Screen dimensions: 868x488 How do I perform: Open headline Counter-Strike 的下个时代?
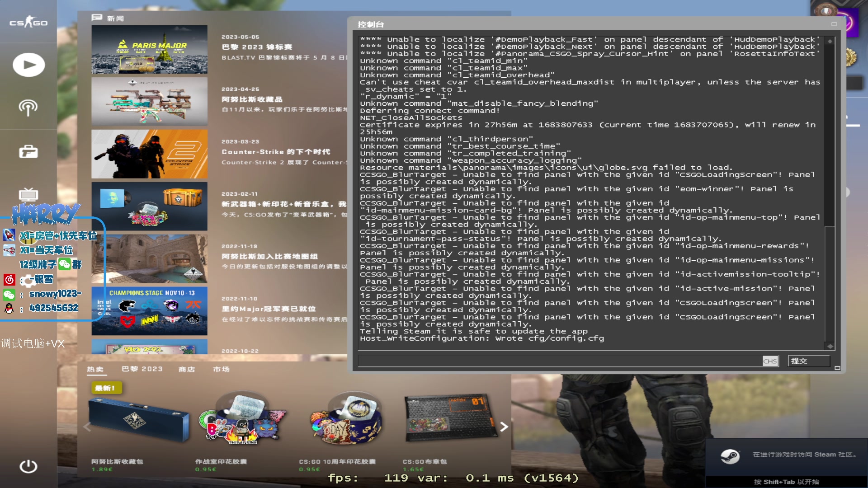[276, 152]
